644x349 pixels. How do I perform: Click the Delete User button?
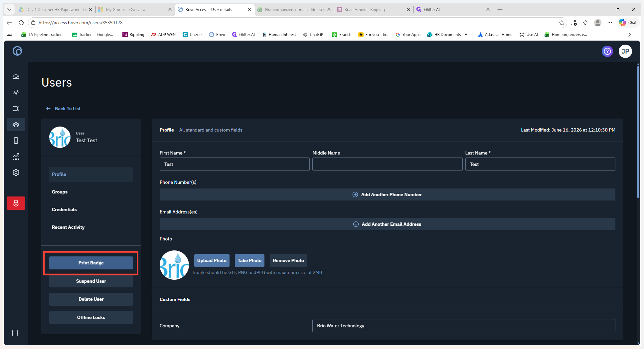pos(91,299)
